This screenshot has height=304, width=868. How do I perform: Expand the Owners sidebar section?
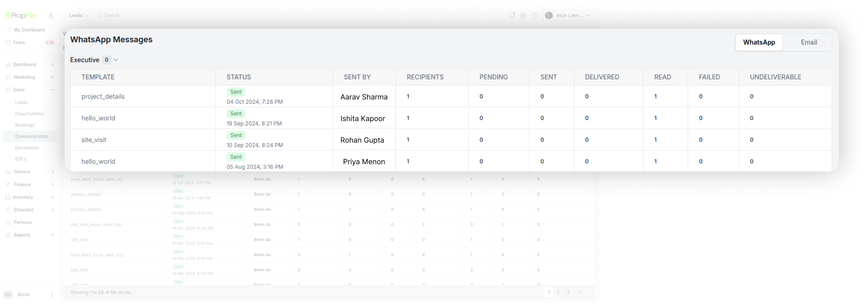[52, 172]
